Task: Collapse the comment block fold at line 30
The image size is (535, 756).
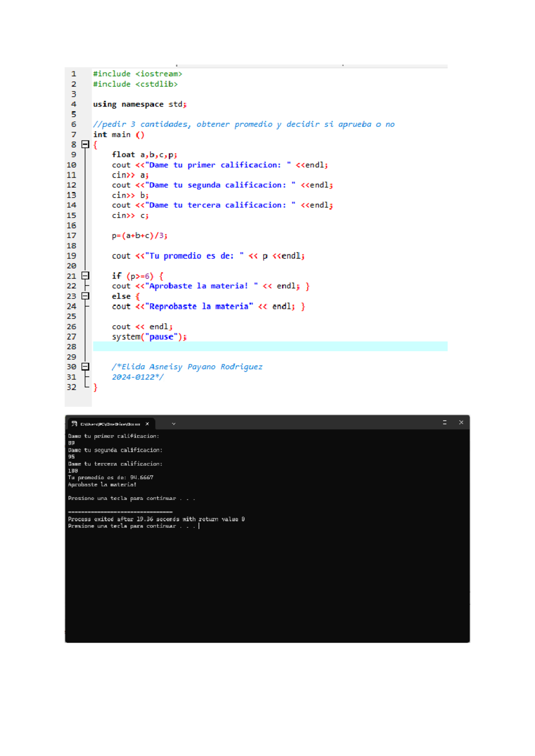Action: [x=85, y=367]
